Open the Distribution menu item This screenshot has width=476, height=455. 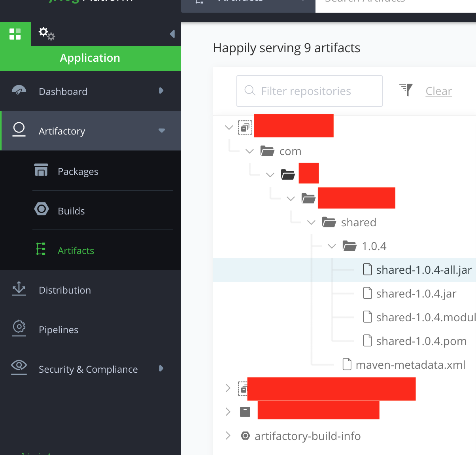(91, 290)
